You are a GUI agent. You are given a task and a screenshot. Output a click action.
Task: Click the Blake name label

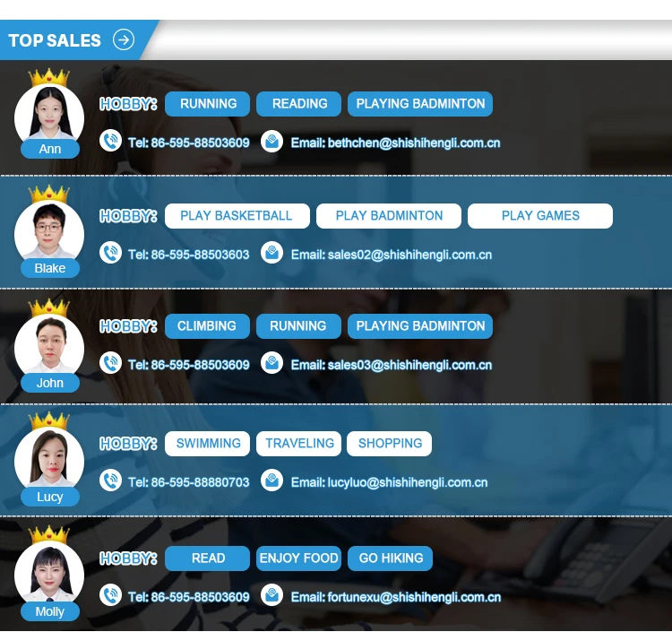point(50,268)
